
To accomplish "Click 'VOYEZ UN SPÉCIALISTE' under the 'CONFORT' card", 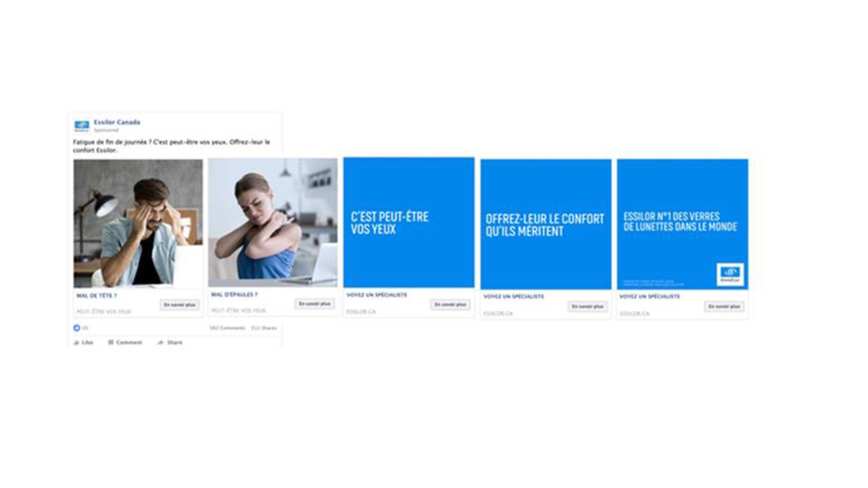I will pyautogui.click(x=514, y=297).
